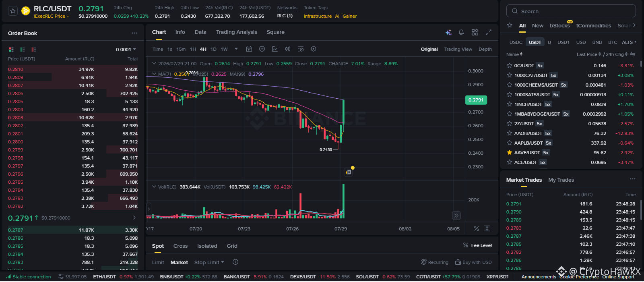Click the order note icon on chart
The height and width of the screenshot is (282, 644).
coord(349,172)
